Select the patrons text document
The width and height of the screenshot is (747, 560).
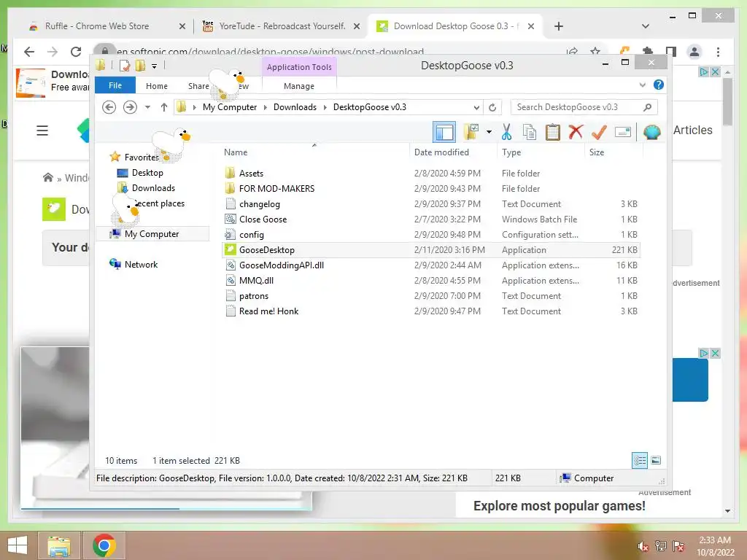coord(253,296)
